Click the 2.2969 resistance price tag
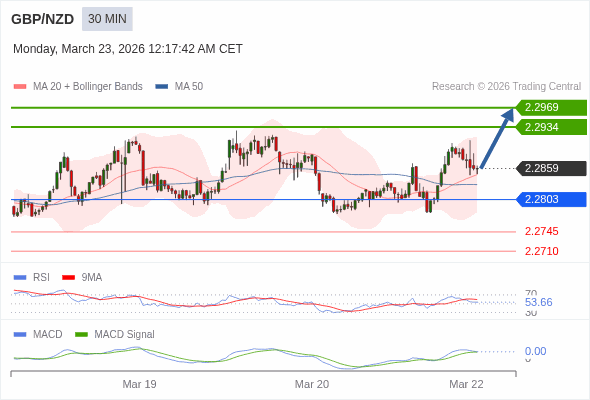This screenshot has width=590, height=400. pyautogui.click(x=551, y=108)
